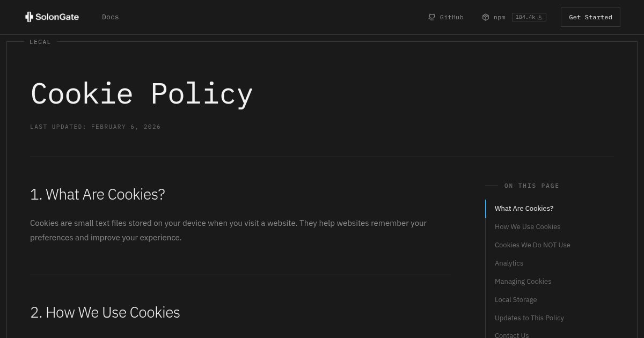Click the Get Started button
Image resolution: width=644 pixels, height=338 pixels.
pos(590,17)
